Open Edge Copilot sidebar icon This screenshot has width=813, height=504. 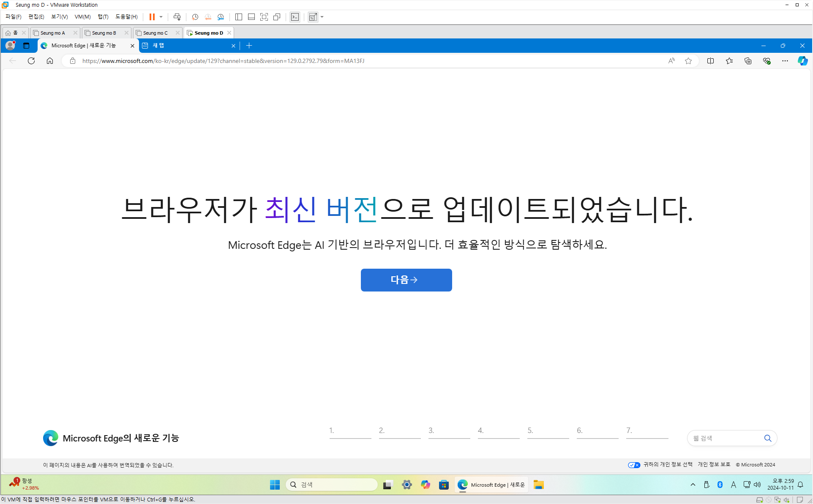(802, 61)
